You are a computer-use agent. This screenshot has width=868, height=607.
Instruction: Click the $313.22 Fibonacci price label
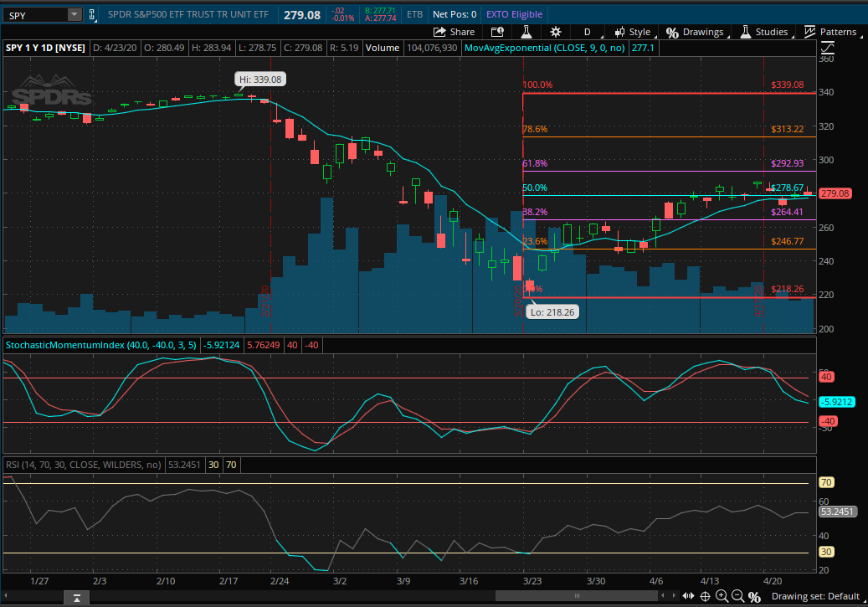pyautogui.click(x=787, y=129)
